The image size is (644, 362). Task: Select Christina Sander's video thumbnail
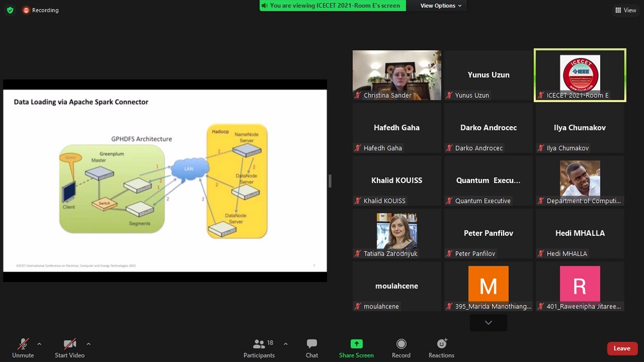click(x=397, y=75)
